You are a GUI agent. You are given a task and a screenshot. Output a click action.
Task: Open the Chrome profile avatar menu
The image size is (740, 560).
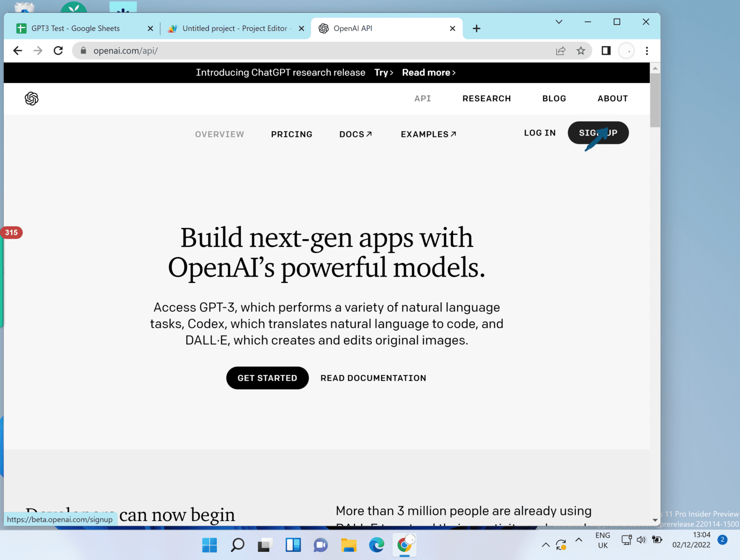[x=626, y=51]
